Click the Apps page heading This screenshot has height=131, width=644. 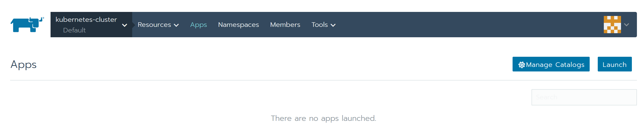[24, 64]
